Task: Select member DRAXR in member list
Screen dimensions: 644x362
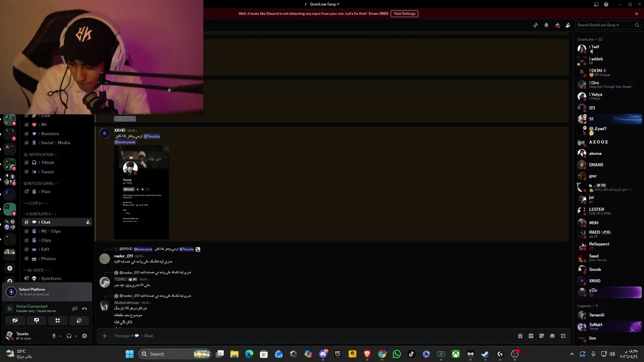Action: [x=610, y=165]
